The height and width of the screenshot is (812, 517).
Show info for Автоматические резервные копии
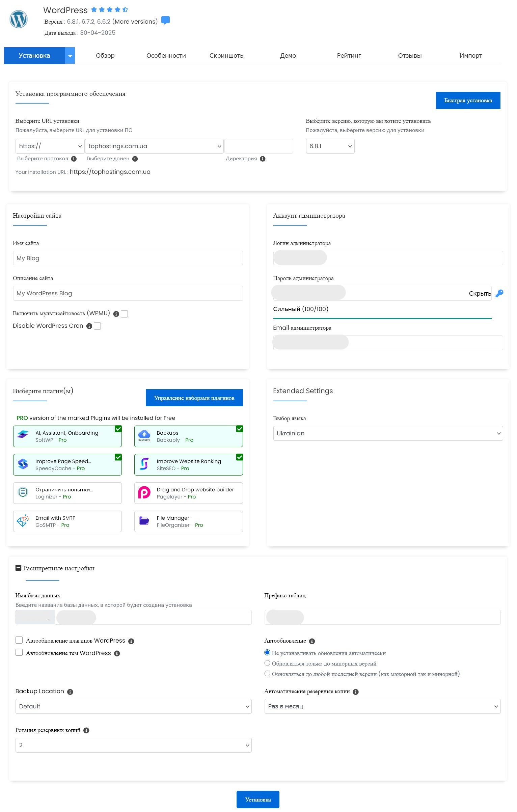[356, 692]
